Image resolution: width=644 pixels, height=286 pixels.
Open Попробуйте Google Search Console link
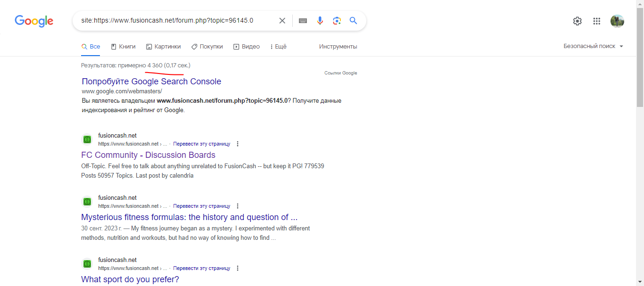point(151,82)
